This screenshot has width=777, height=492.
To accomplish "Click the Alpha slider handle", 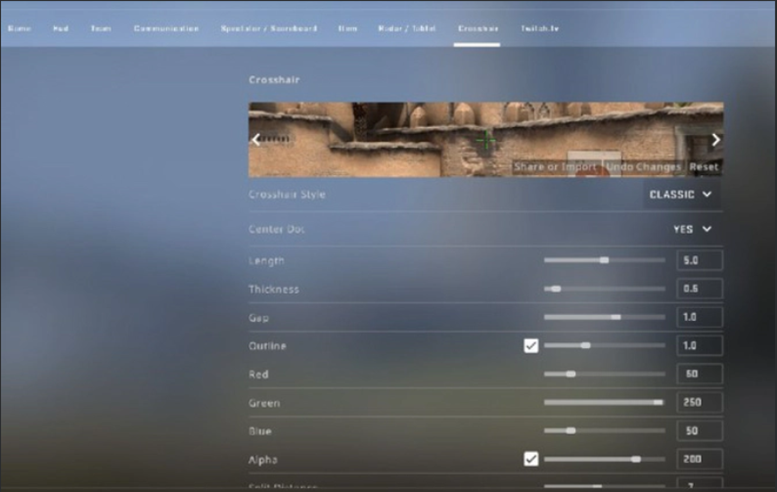I will [x=636, y=459].
